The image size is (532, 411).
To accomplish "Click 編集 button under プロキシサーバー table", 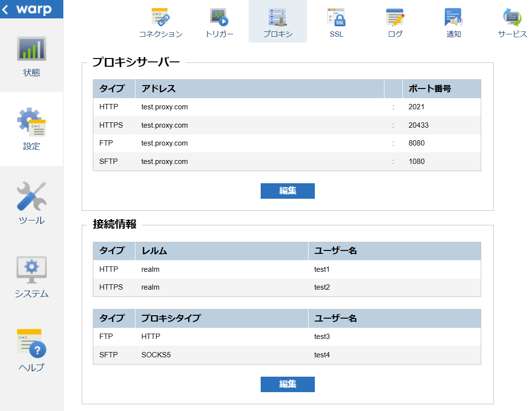I will (288, 191).
